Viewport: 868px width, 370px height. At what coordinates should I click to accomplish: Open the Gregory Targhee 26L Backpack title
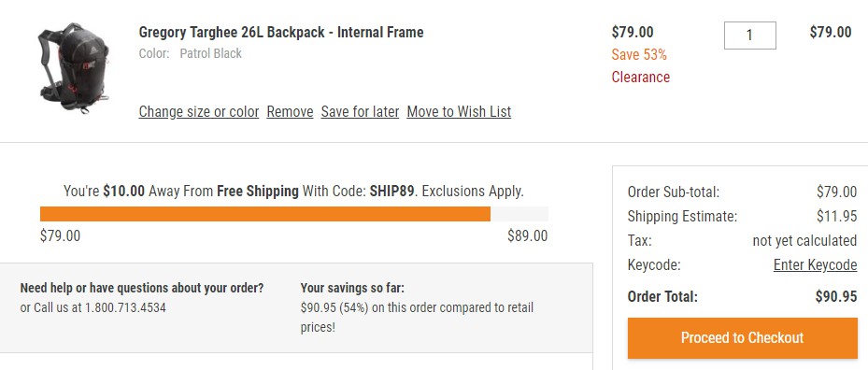point(281,32)
